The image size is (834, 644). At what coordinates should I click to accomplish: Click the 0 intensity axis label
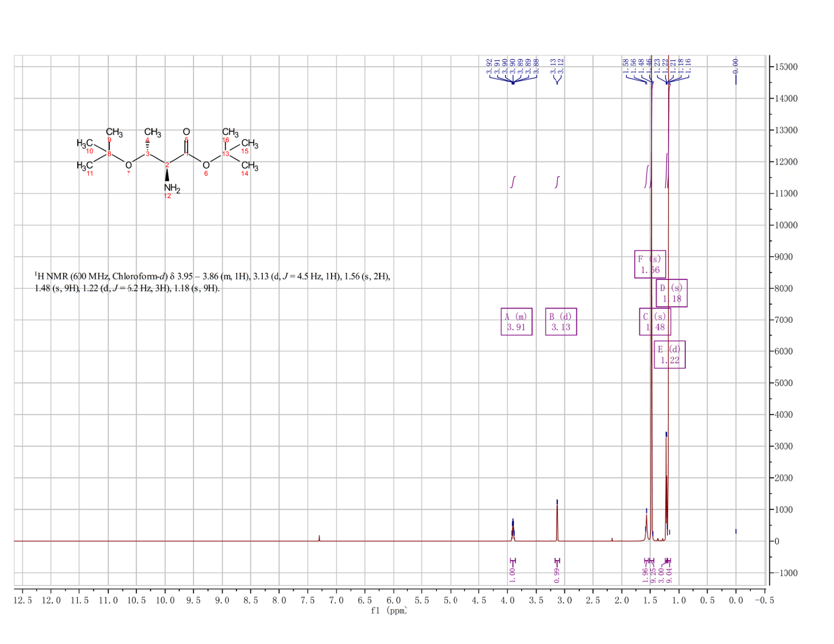pyautogui.click(x=777, y=541)
